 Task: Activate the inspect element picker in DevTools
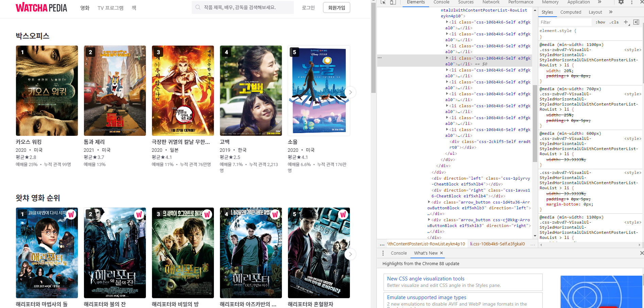click(383, 2)
